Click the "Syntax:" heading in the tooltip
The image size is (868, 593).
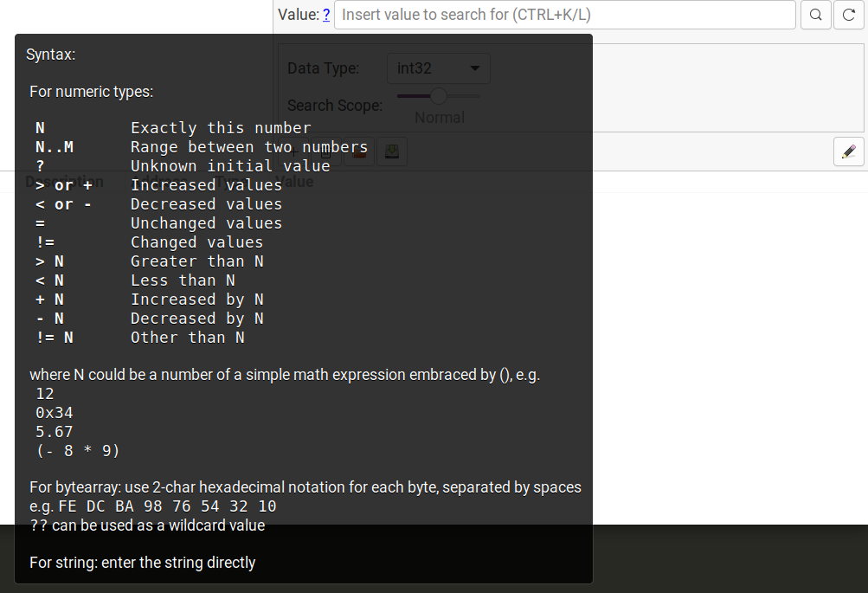point(50,55)
